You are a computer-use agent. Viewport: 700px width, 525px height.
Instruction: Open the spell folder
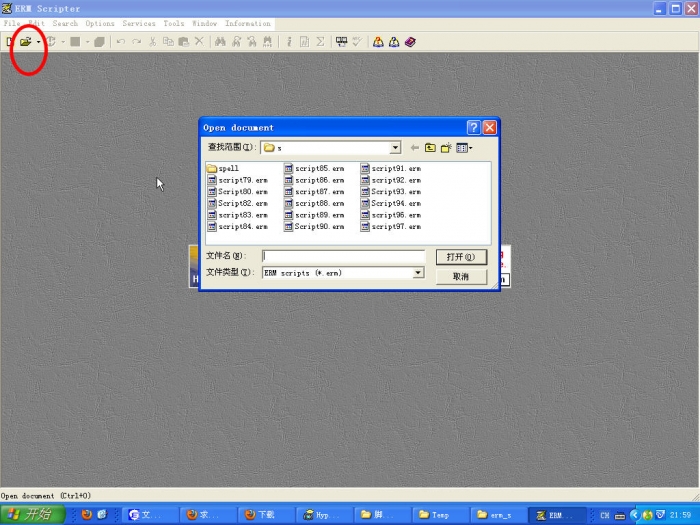pos(223,168)
